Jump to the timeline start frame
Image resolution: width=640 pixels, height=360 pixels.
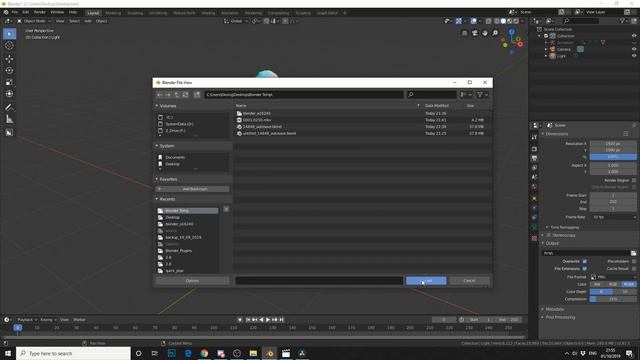[x=248, y=320]
